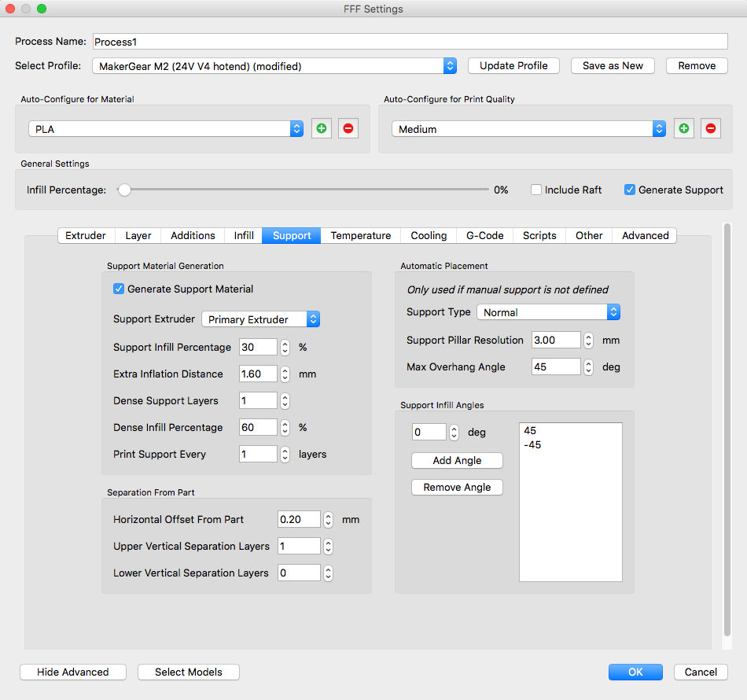Screen dimensions: 747x700
Task: Uncheck Generate Support in General Settings
Action: point(630,190)
